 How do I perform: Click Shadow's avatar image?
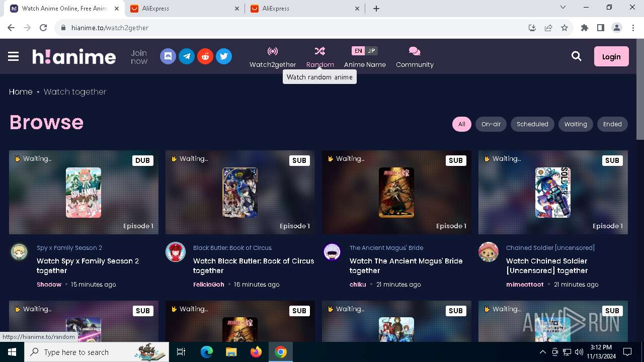click(19, 252)
